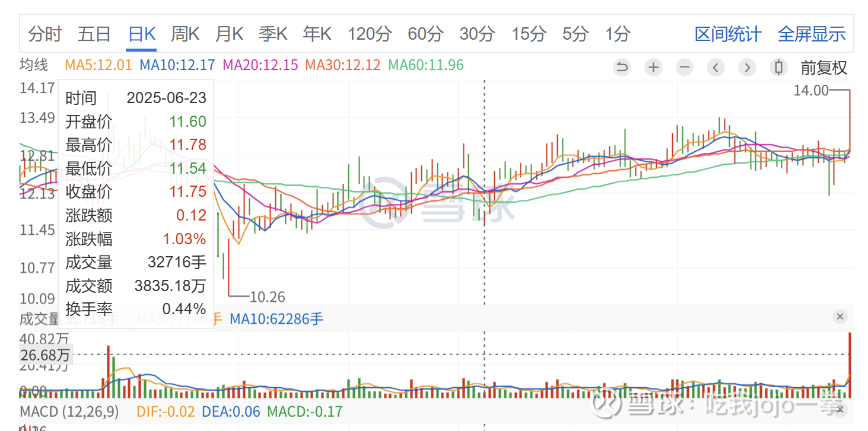Viewport: 868px width, 431px height.
Task: Select the 30分 interval tab
Action: (x=477, y=34)
